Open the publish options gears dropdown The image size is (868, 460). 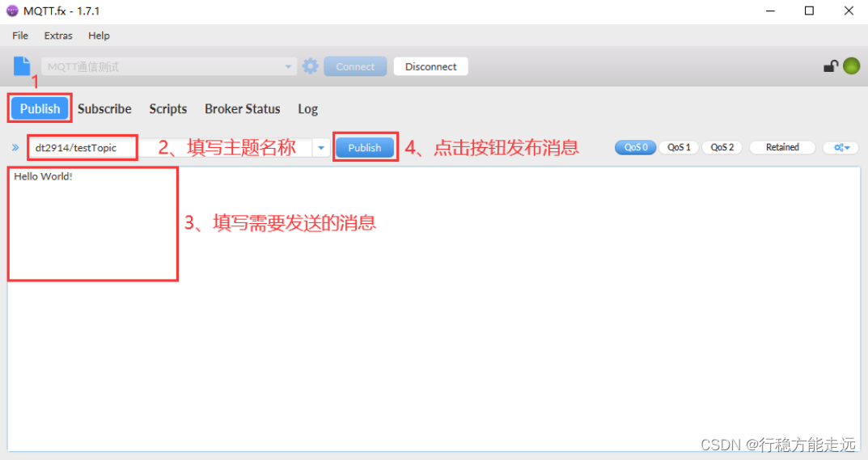(x=841, y=147)
